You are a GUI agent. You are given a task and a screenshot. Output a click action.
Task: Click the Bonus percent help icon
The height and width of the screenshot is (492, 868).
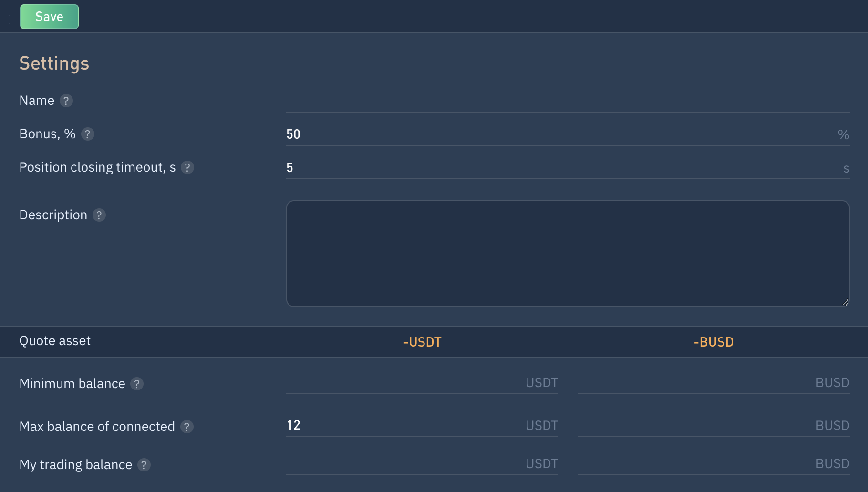coord(87,134)
